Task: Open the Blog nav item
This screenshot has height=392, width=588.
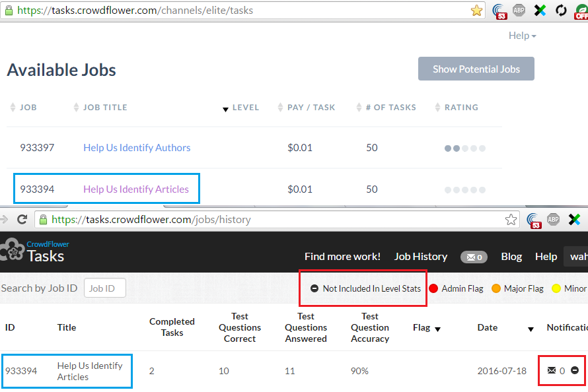Action: click(511, 257)
